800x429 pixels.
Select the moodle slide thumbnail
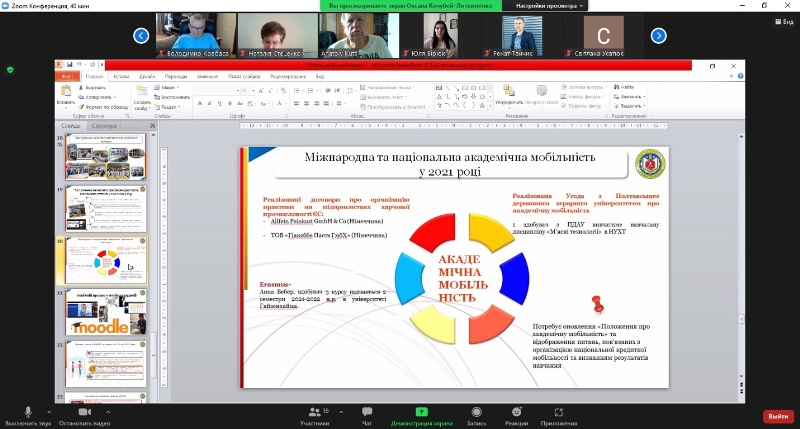coord(106,312)
